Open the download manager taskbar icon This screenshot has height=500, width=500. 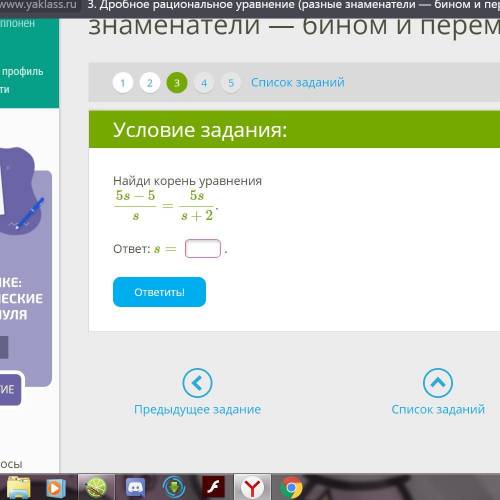pos(174,487)
